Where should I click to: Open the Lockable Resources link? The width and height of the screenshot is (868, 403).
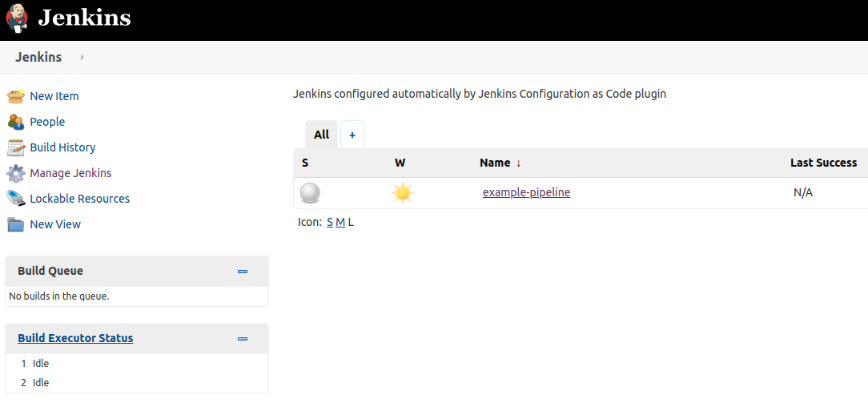click(80, 198)
